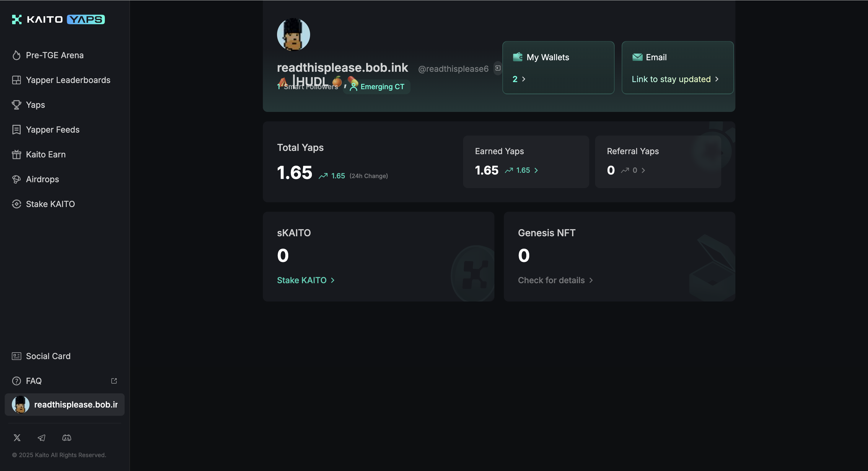The width and height of the screenshot is (868, 471).
Task: Click the Yaps trophy icon
Action: (17, 105)
